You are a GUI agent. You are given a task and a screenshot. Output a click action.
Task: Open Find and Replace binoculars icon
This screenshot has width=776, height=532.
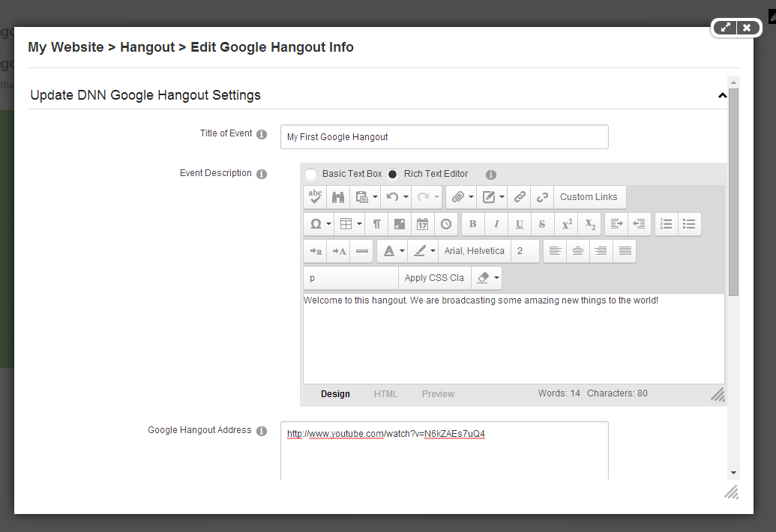[x=338, y=197]
